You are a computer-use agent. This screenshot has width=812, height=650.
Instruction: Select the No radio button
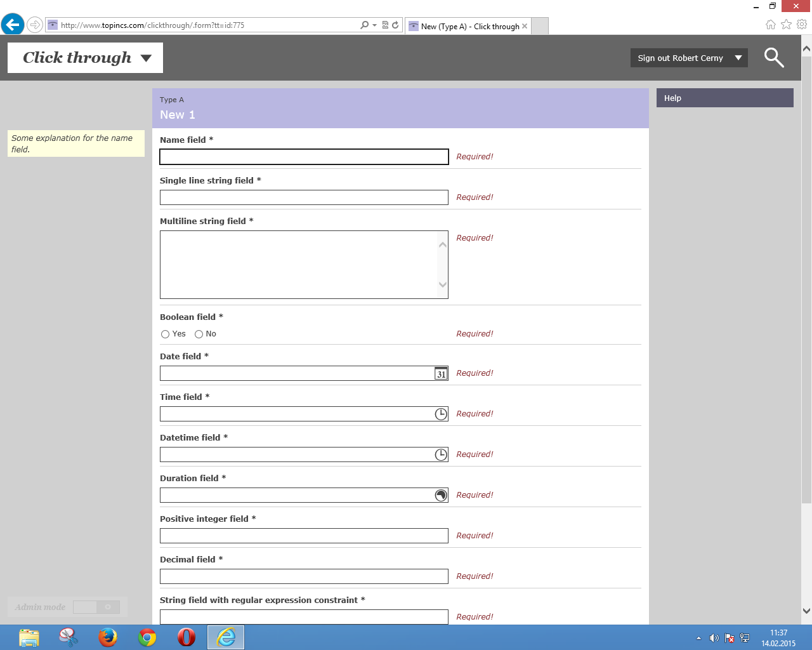click(199, 335)
